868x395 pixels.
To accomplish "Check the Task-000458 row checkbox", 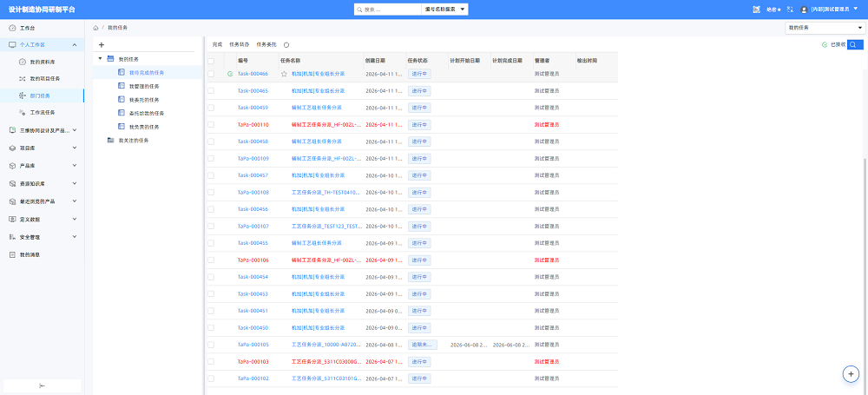I will coord(211,142).
